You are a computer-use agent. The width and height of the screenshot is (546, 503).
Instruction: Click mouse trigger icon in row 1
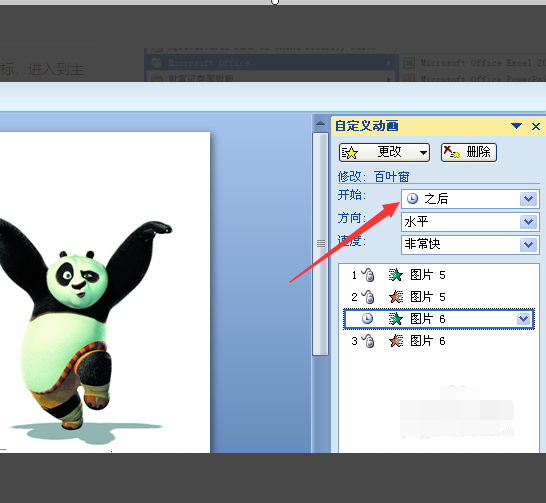pos(368,275)
